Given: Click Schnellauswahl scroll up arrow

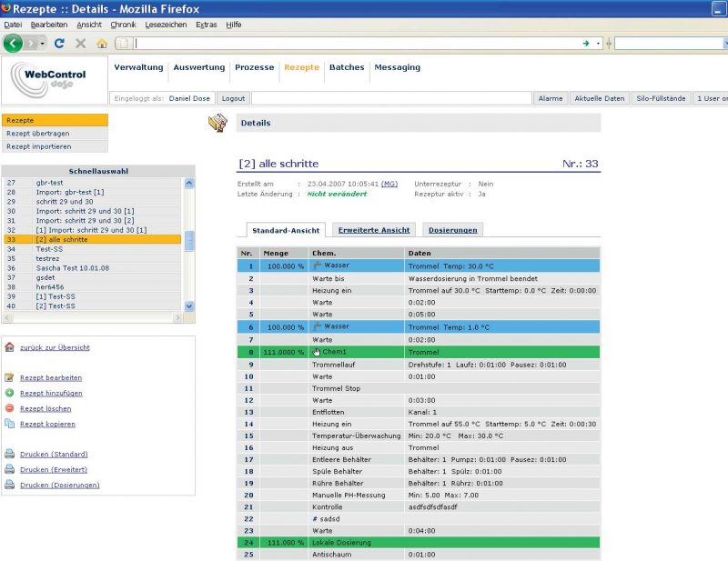Looking at the screenshot, I should click(189, 183).
